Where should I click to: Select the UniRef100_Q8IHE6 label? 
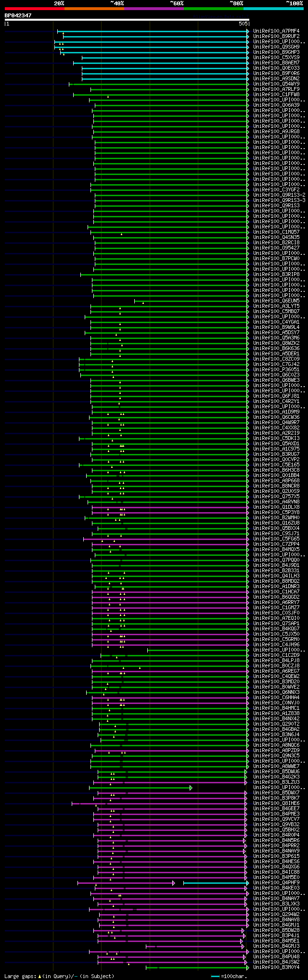276,804
